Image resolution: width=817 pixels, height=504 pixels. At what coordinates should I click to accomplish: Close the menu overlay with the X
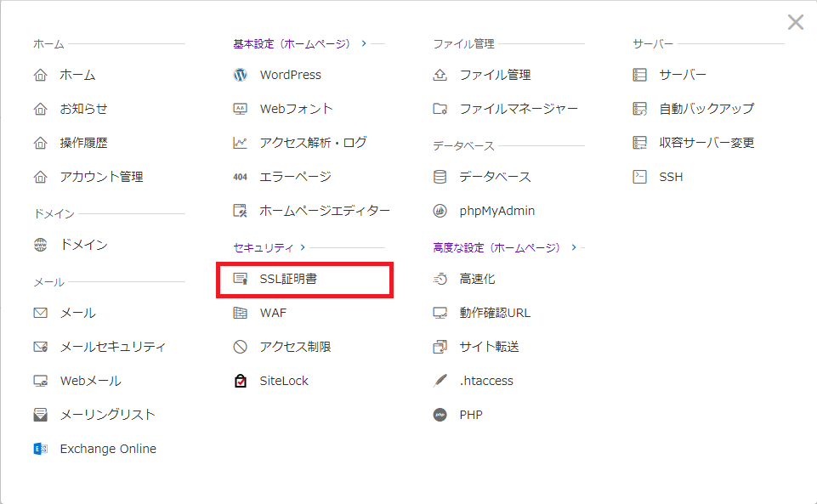[795, 22]
